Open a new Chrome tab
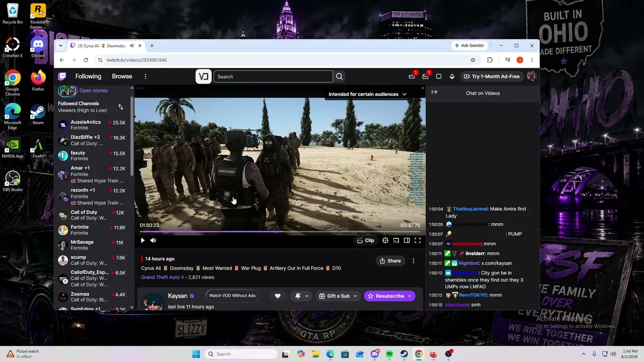Screen dimensions: 644x362 [152, 46]
